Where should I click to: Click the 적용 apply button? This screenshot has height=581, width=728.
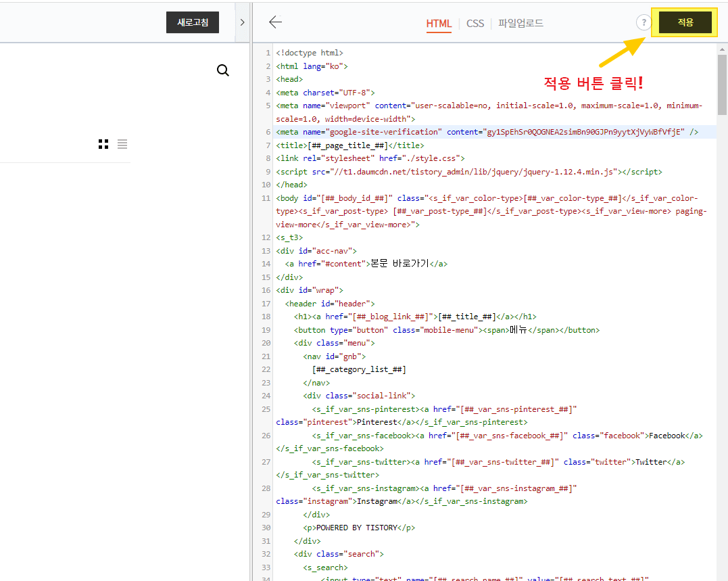click(x=685, y=22)
